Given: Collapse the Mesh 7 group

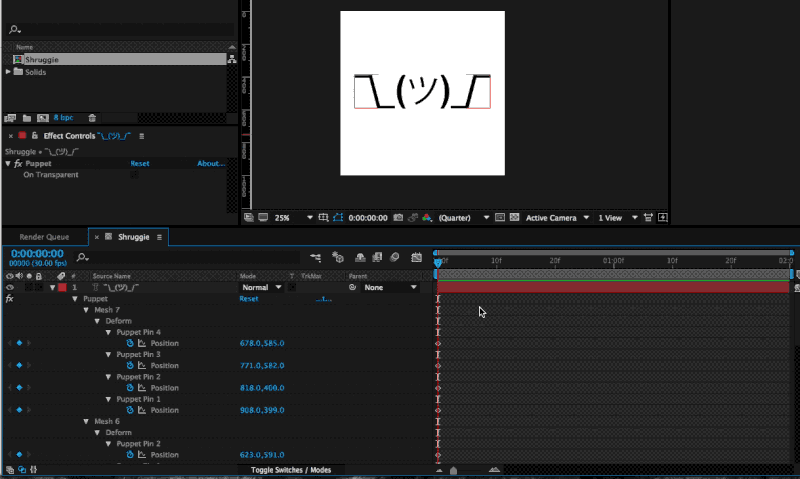Looking at the screenshot, I should pos(86,310).
